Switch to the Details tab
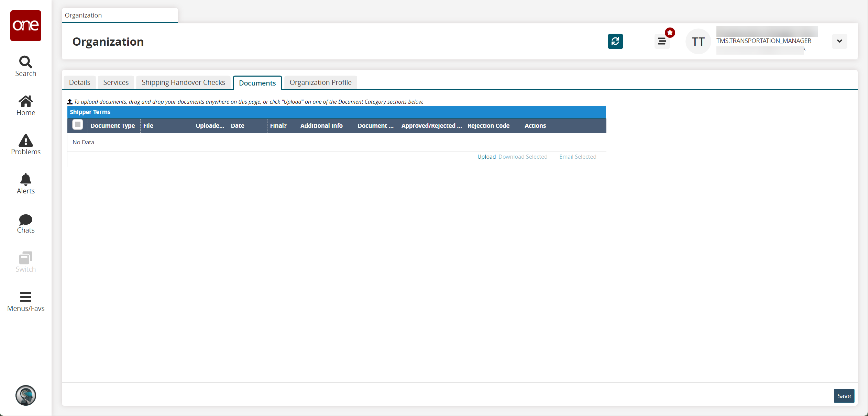This screenshot has height=416, width=868. (x=79, y=82)
